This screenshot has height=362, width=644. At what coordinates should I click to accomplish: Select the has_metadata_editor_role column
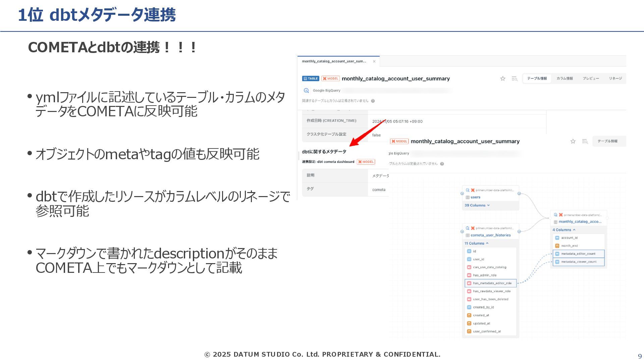coord(491,283)
